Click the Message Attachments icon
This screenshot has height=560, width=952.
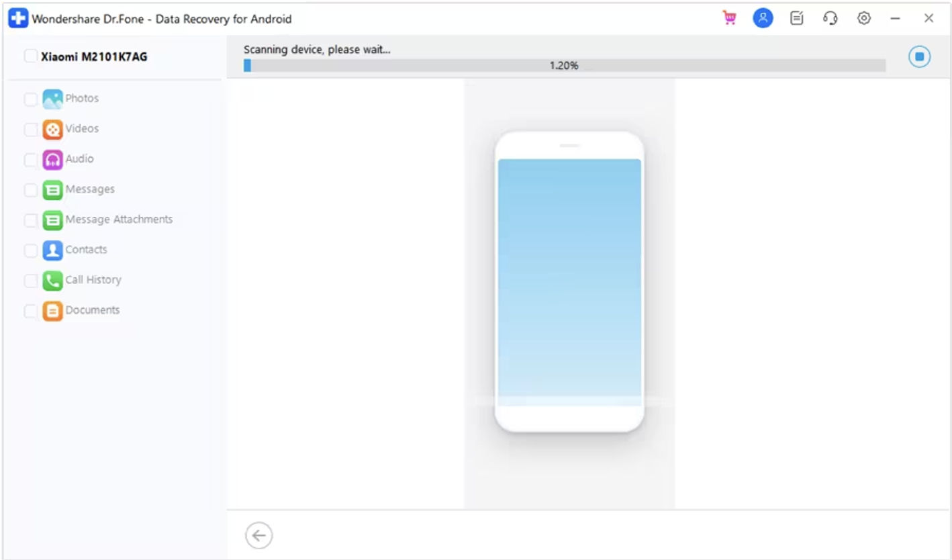[52, 220]
